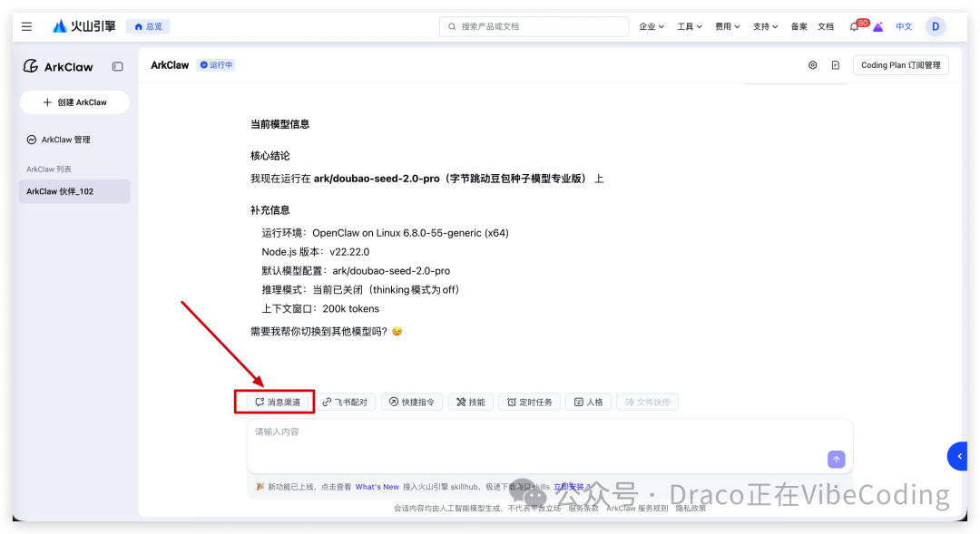This screenshot has width=980, height=534.
Task: Open the document icon beside the settings gear
Action: [835, 64]
